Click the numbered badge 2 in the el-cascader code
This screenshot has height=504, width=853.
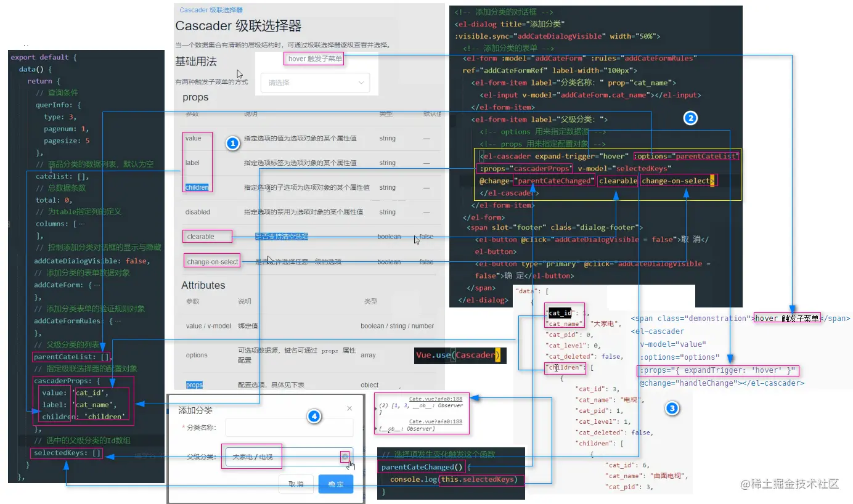click(x=691, y=118)
